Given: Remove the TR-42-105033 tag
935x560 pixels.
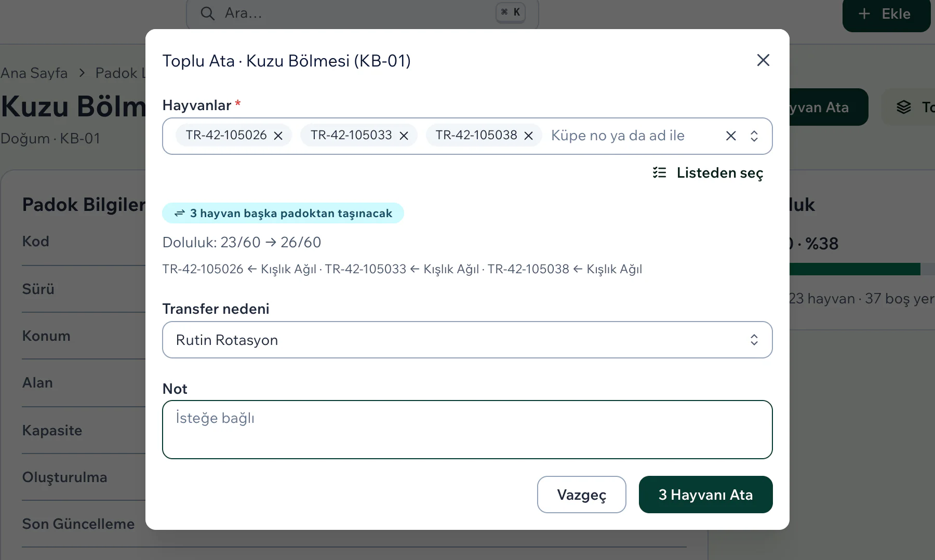Looking at the screenshot, I should click(x=404, y=136).
